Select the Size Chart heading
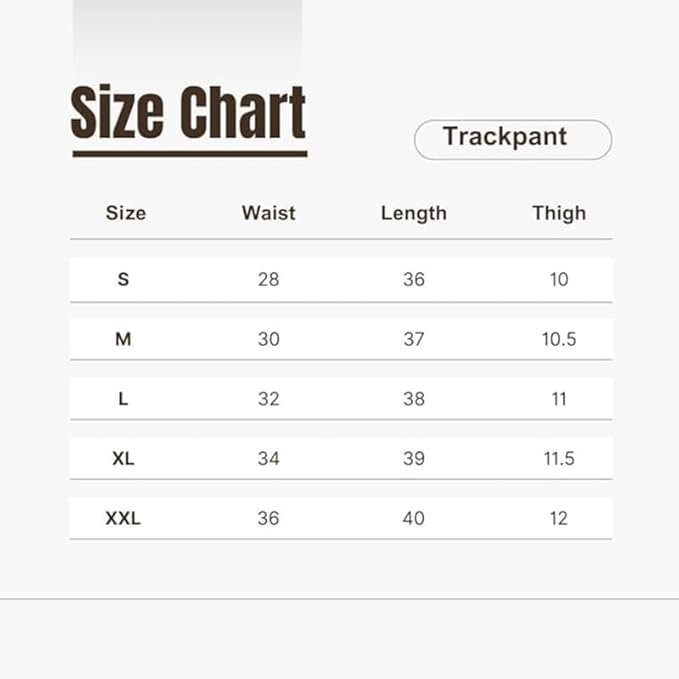 coord(188,112)
